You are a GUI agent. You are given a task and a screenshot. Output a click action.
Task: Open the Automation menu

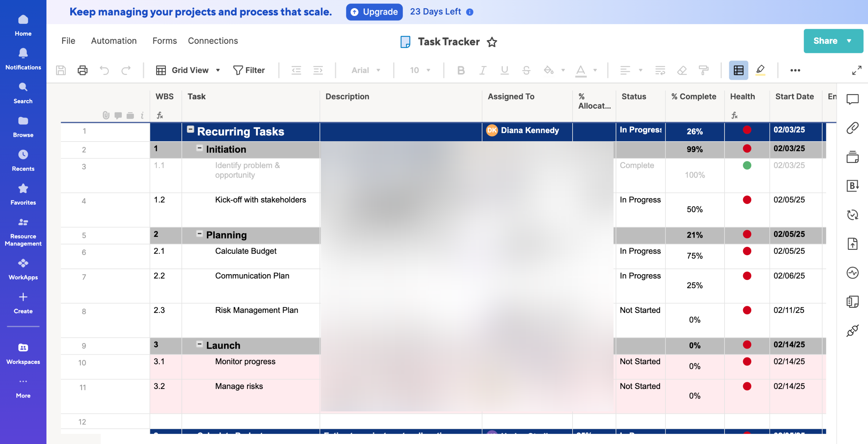[x=114, y=41]
